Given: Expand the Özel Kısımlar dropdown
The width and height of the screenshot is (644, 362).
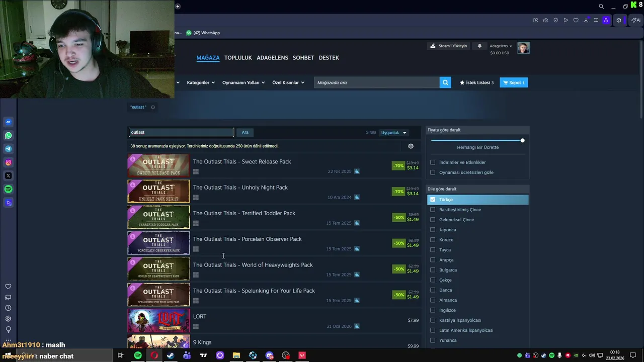Looking at the screenshot, I should pos(288,82).
